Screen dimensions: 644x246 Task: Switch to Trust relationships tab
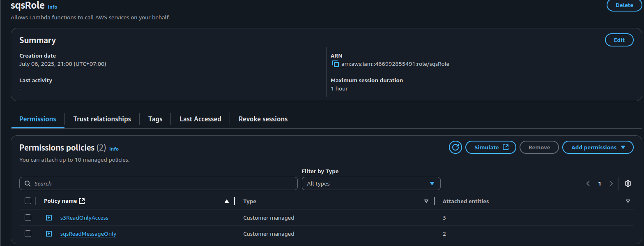click(x=102, y=119)
